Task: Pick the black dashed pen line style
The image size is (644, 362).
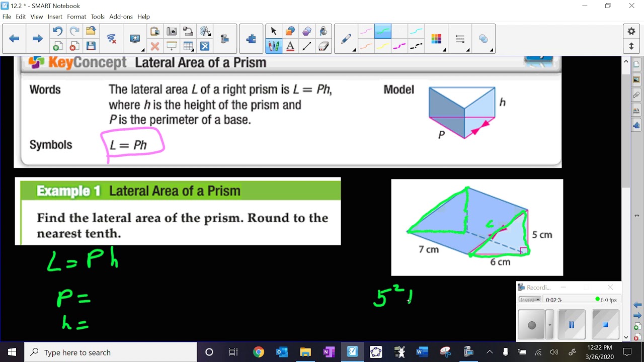Action: 416,46
